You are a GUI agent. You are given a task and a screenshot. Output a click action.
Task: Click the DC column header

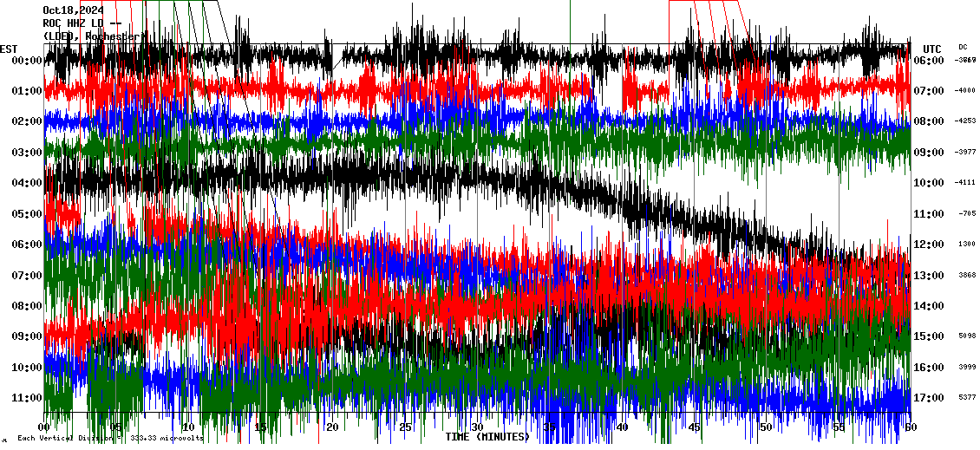[963, 47]
